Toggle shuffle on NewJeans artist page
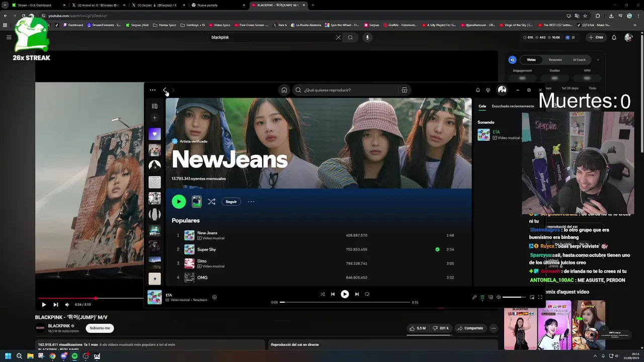This screenshot has height=362, width=644. (x=211, y=202)
